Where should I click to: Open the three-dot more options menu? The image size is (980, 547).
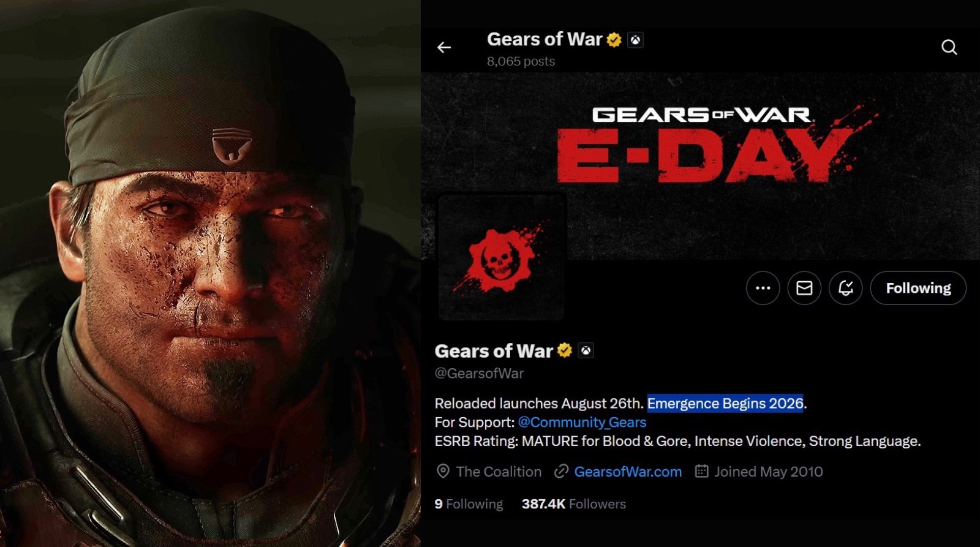tap(763, 288)
